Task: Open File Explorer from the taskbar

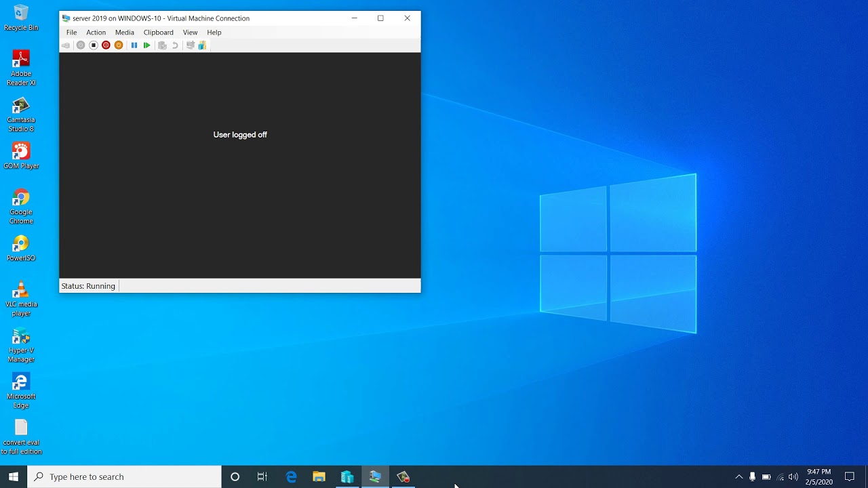Action: [x=319, y=477]
